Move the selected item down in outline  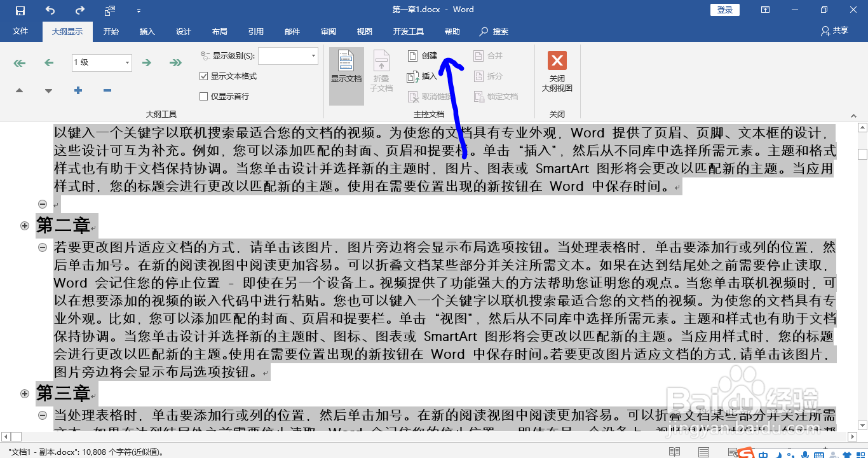point(49,90)
